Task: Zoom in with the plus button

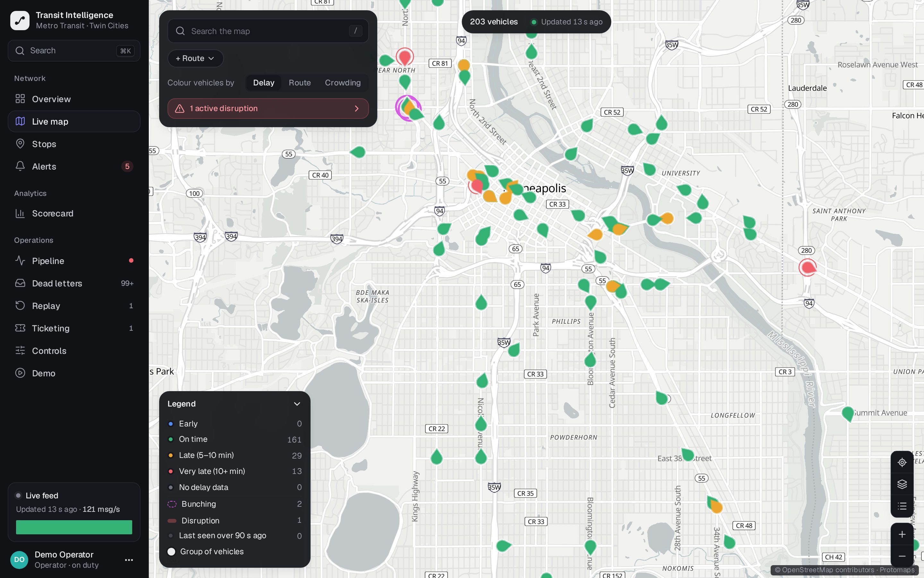Action: [x=902, y=534]
